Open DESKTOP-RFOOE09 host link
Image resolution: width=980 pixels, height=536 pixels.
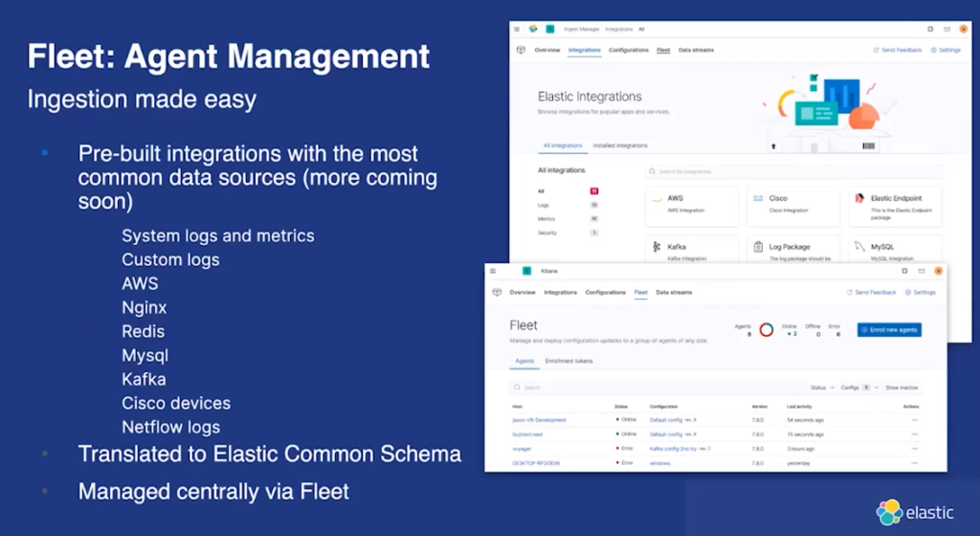click(x=536, y=463)
